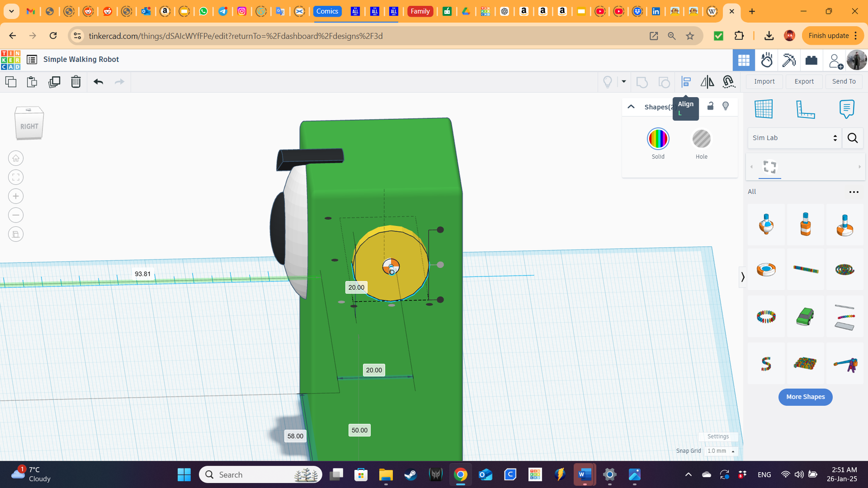This screenshot has width=868, height=488.
Task: Delete the selected shape
Action: point(76,81)
